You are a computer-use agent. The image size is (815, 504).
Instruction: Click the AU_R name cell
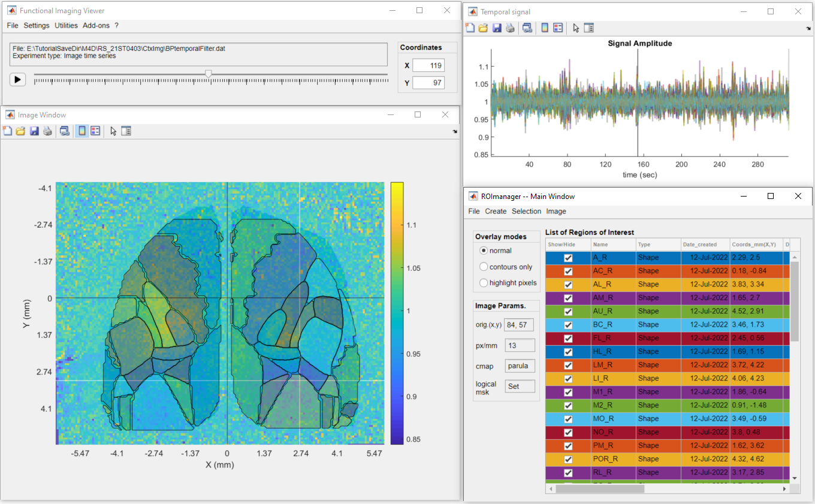click(x=613, y=311)
